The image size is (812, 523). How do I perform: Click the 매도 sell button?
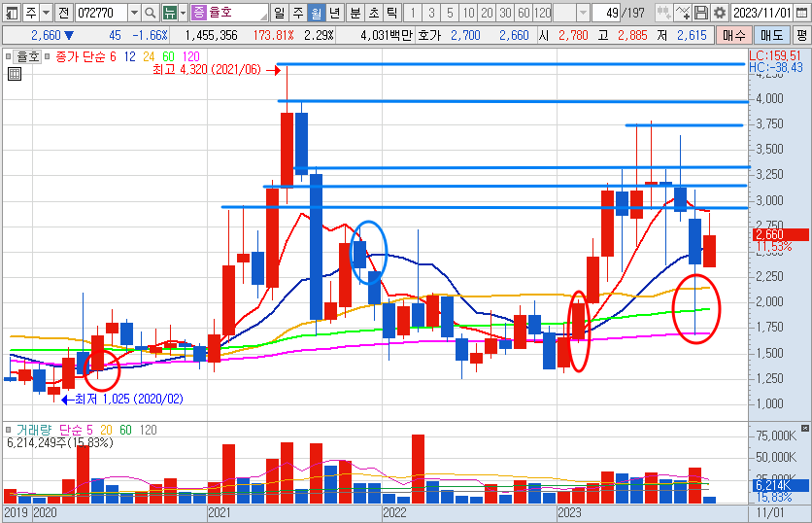[x=771, y=35]
